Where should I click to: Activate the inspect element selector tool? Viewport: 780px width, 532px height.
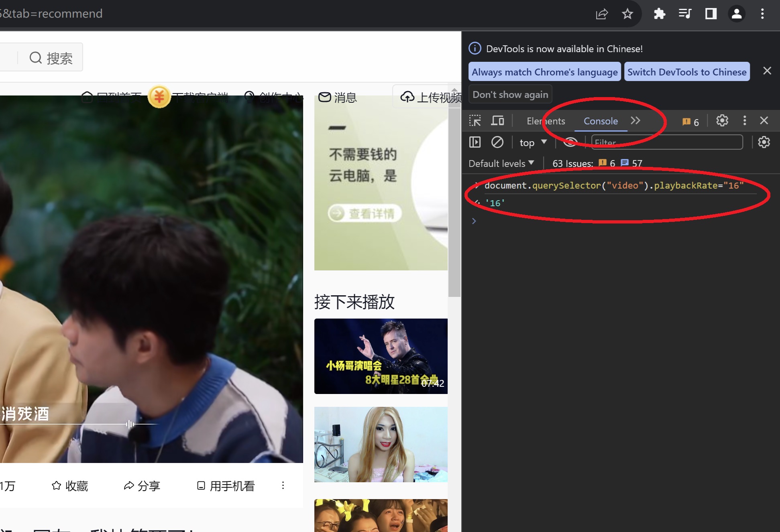click(475, 121)
